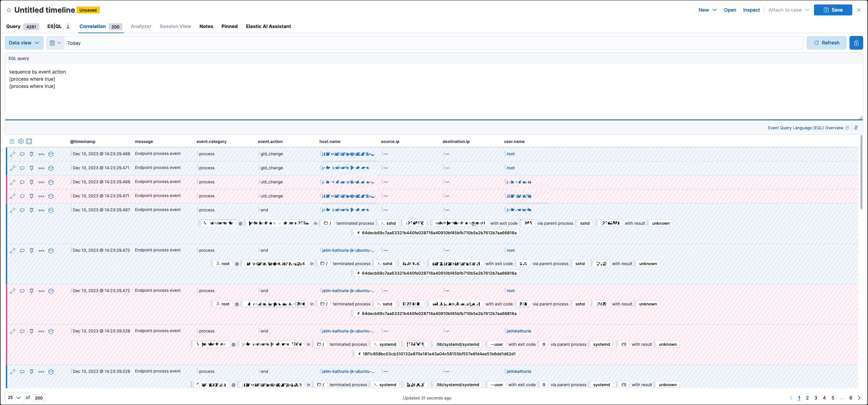Expand the calendar/date picker dropdown
This screenshot has height=405, width=868.
point(55,43)
